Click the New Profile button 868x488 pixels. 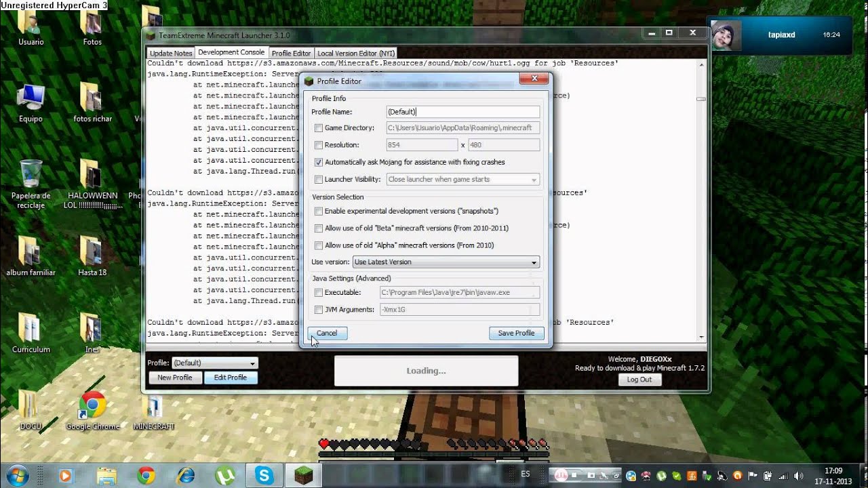coord(175,378)
